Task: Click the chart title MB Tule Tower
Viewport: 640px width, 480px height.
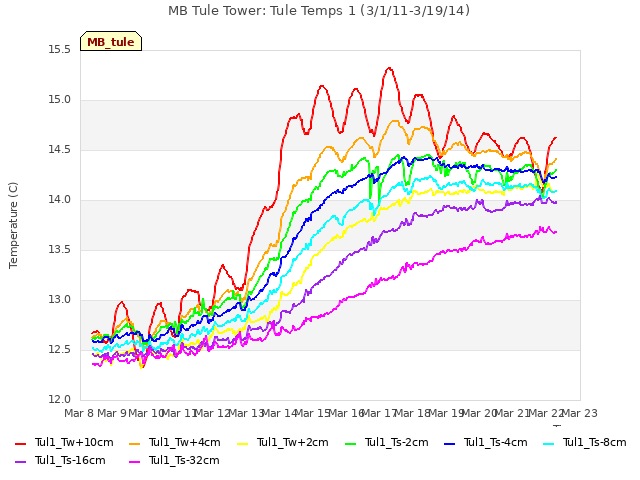Action: [x=319, y=11]
